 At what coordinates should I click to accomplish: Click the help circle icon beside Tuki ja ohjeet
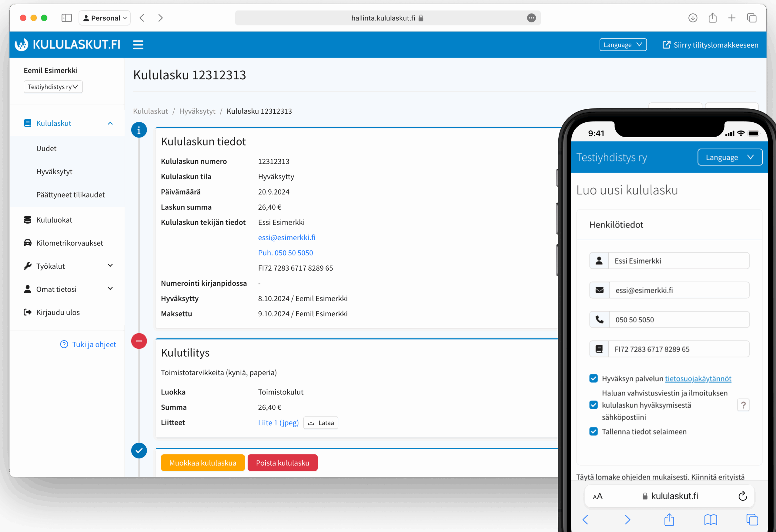(x=64, y=344)
